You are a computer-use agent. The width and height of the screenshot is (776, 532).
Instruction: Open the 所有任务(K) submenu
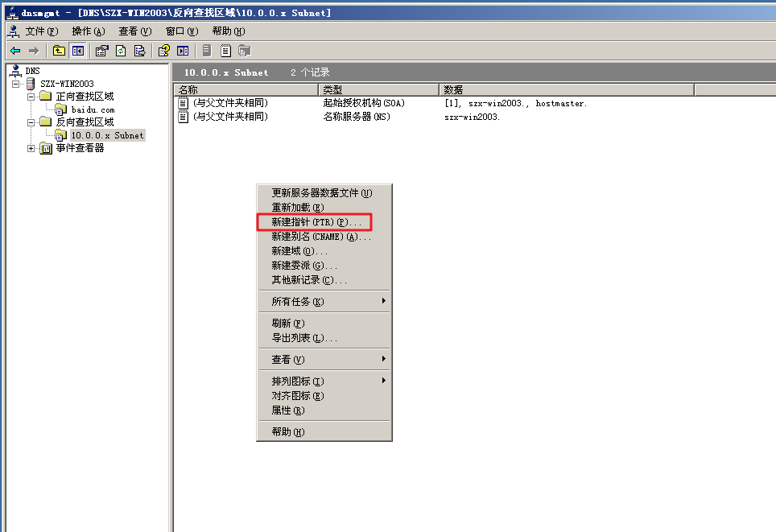pos(324,301)
